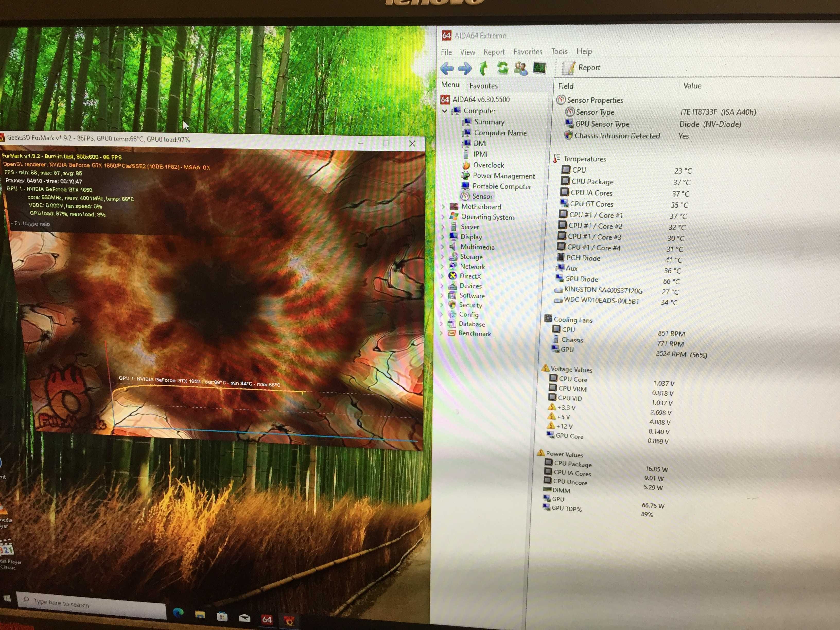Select the Overclock tree item
The width and height of the screenshot is (840, 630).
click(x=483, y=165)
